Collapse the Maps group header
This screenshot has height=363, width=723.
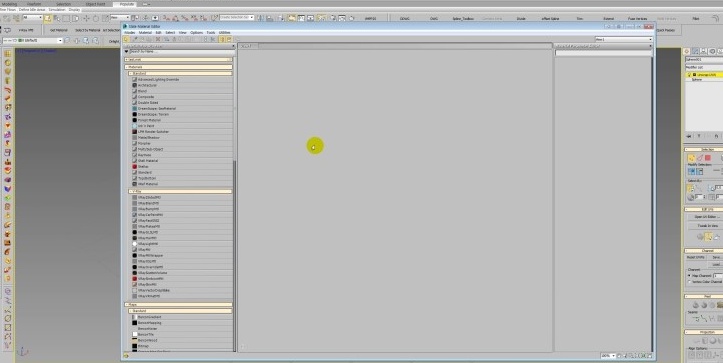click(178, 305)
